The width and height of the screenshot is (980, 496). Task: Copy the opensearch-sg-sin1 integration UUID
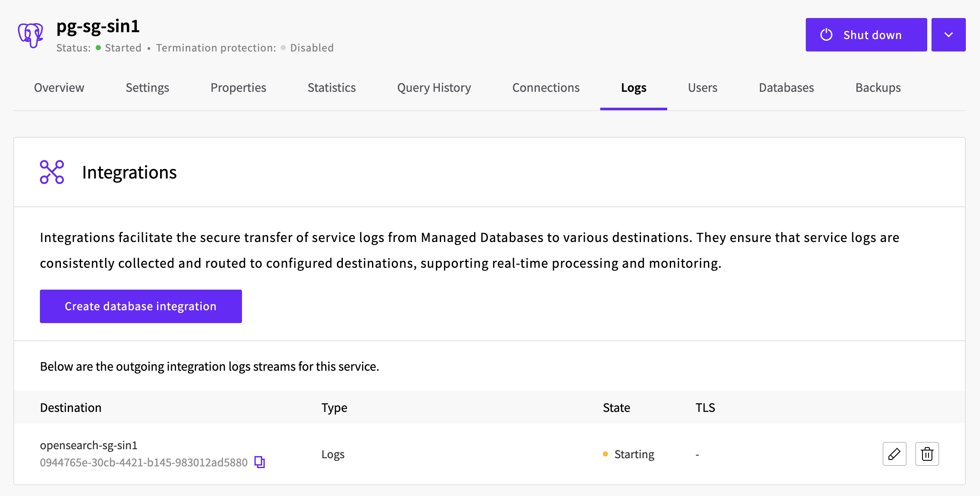(x=260, y=462)
